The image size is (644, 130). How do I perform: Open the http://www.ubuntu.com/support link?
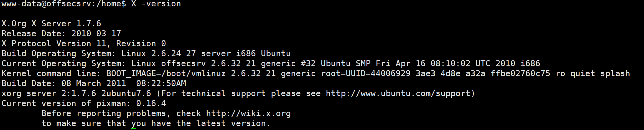coord(398,94)
